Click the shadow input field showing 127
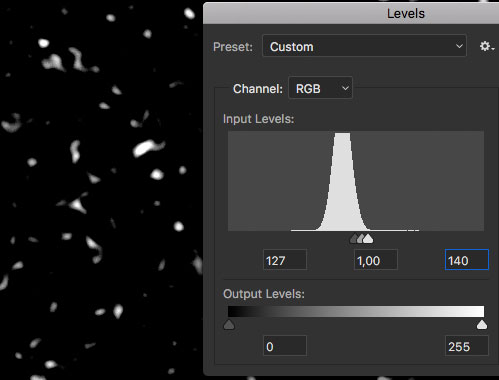Screen dimensions: 499x380 point(285,260)
